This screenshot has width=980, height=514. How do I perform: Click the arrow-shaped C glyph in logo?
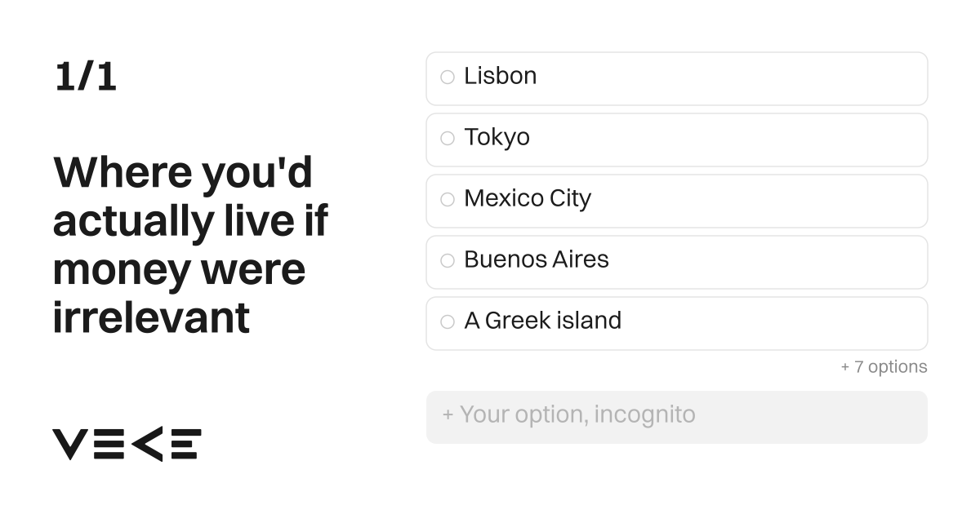click(147, 445)
